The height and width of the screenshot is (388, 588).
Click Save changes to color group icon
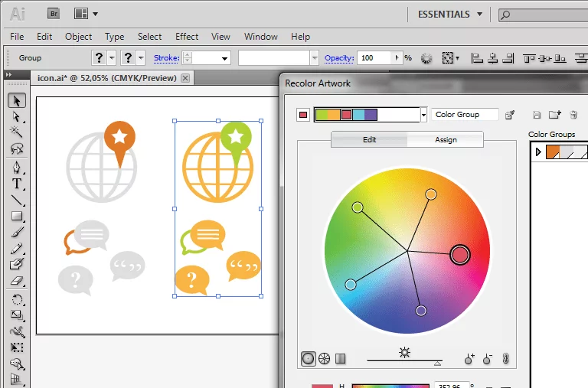click(x=537, y=115)
